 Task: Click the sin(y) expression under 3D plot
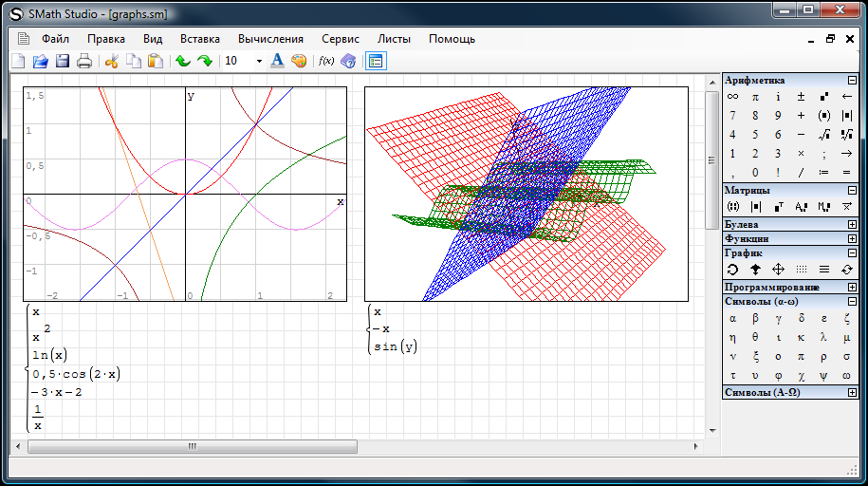(x=396, y=346)
